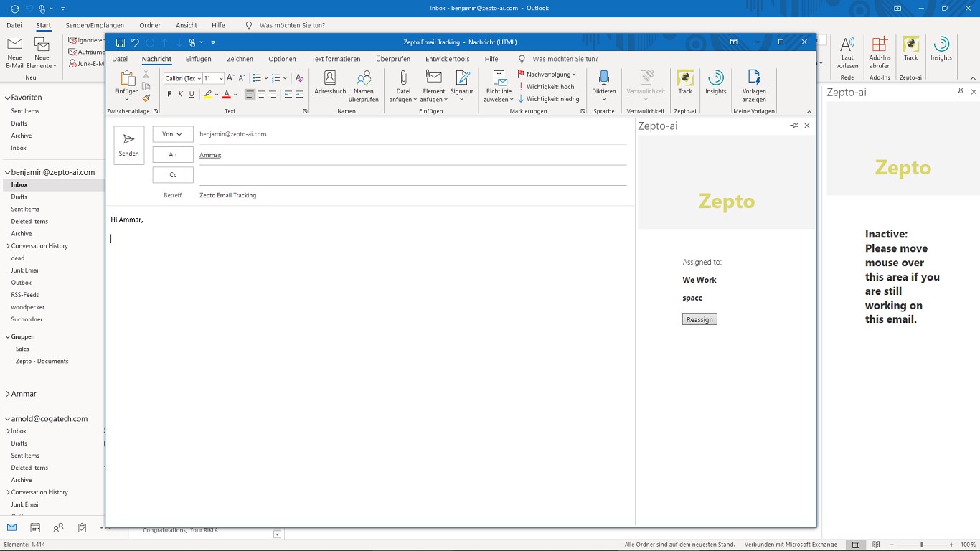Switch to Calendar in the navigation bar
The image size is (980, 551).
pos(35,528)
